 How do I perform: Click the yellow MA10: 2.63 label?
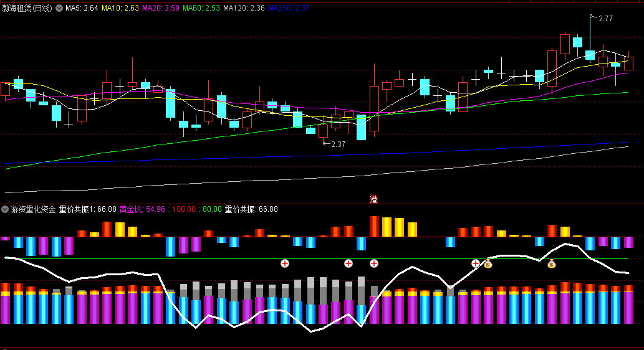pyautogui.click(x=120, y=8)
